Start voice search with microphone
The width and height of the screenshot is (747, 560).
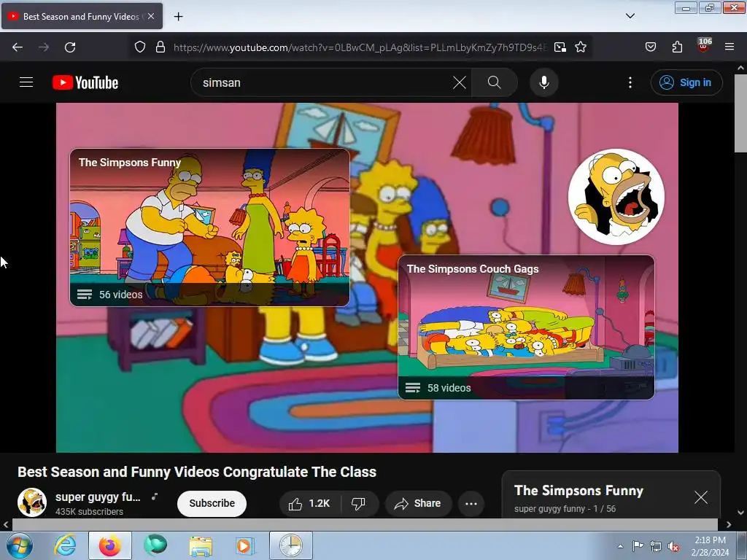pos(543,82)
